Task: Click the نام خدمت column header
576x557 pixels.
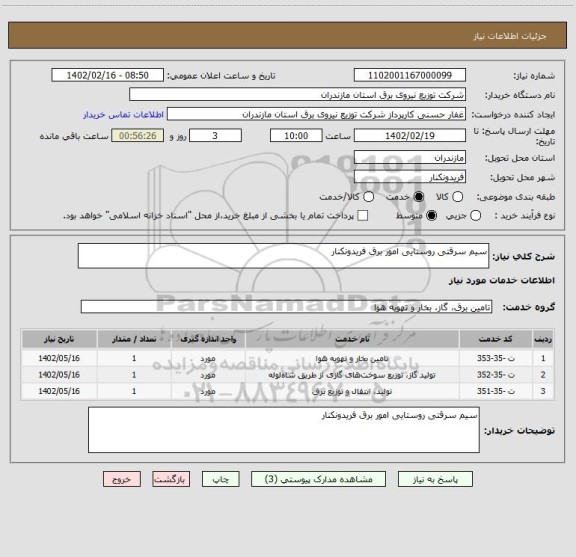Action: coord(352,339)
